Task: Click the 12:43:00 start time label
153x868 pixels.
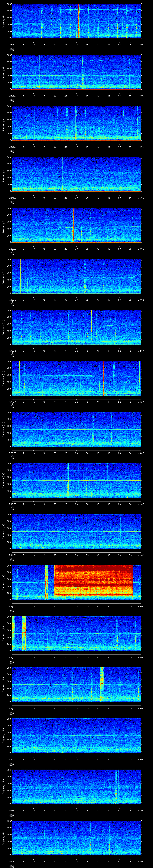Action: pyautogui.click(x=12, y=657)
